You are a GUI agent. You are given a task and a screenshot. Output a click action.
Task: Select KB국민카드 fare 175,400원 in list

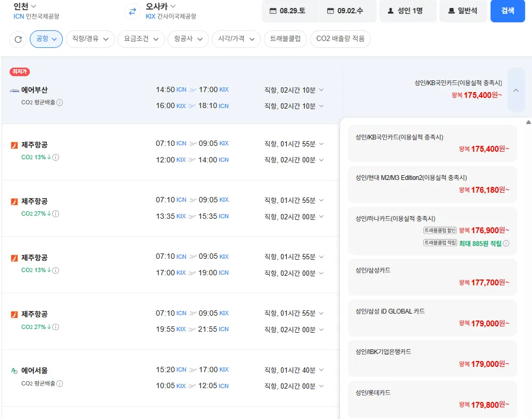tap(432, 144)
